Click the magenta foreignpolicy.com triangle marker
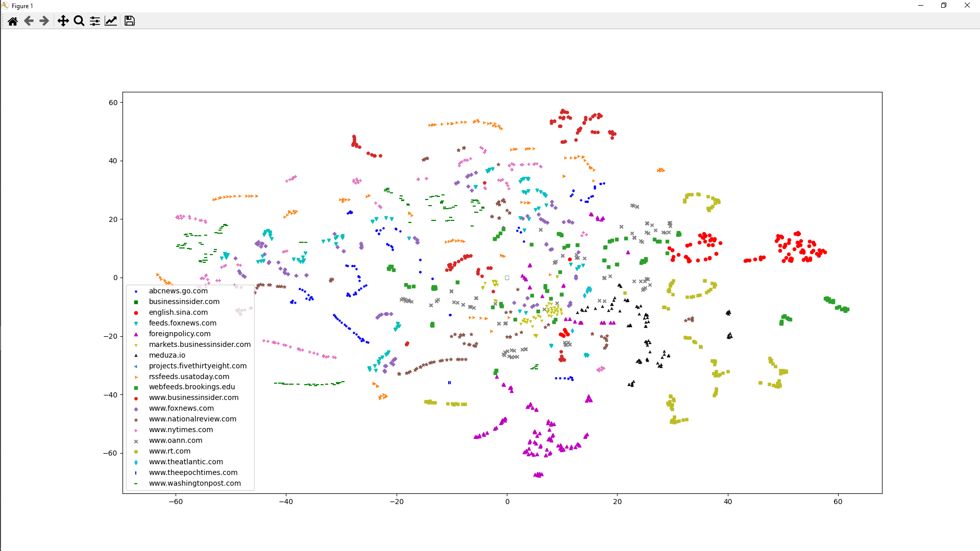This screenshot has width=980, height=551. coord(136,334)
